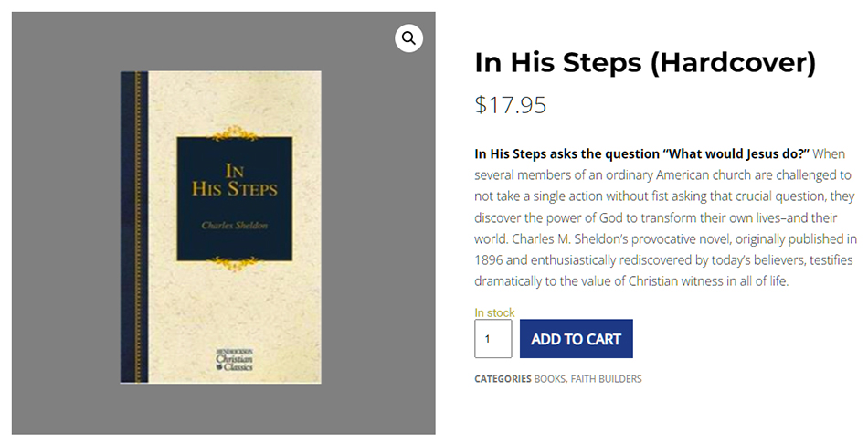Screen dimensions: 868x444
Task: Click the In His Steps (Hardcover) heading
Action: [645, 63]
